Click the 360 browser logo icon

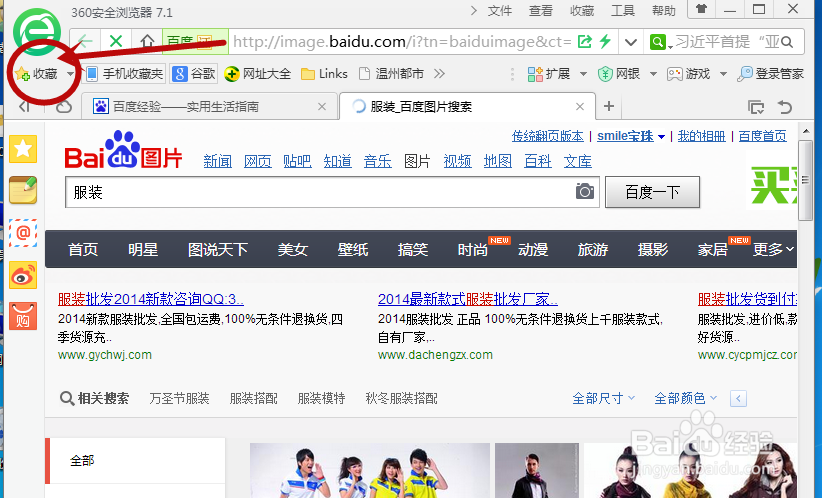click(37, 30)
